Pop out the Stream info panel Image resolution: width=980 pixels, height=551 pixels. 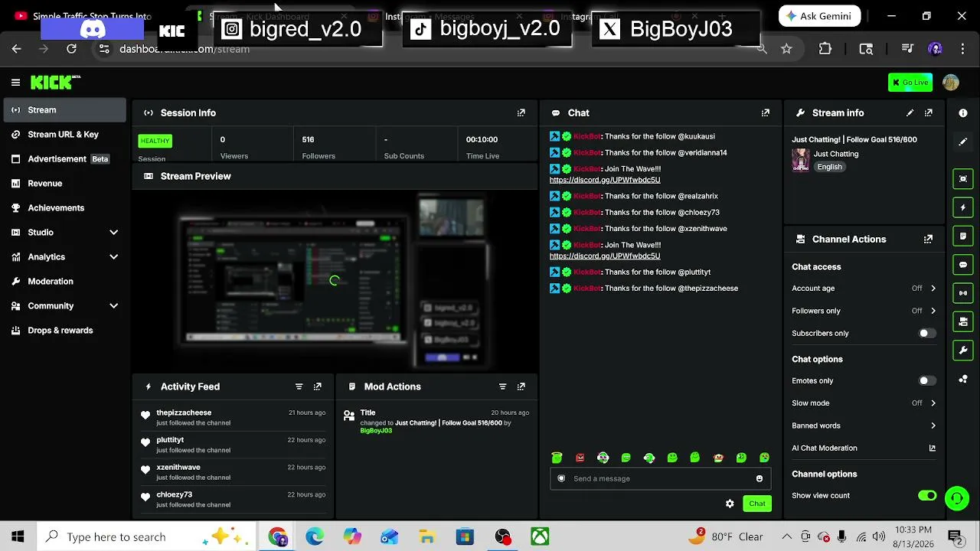pyautogui.click(x=929, y=112)
